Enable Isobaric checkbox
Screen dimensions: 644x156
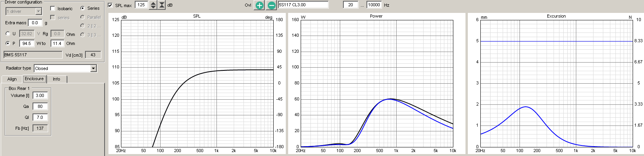click(53, 8)
